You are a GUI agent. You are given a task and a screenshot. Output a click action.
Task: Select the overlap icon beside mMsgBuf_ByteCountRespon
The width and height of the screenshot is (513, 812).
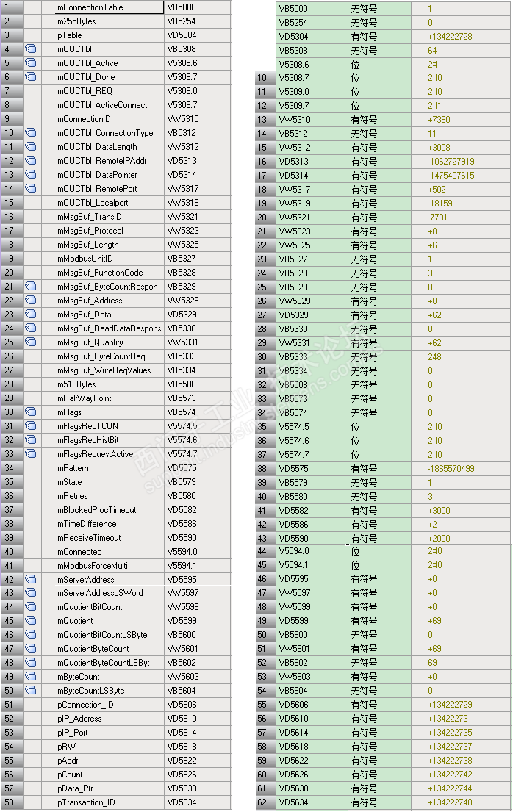(31, 287)
